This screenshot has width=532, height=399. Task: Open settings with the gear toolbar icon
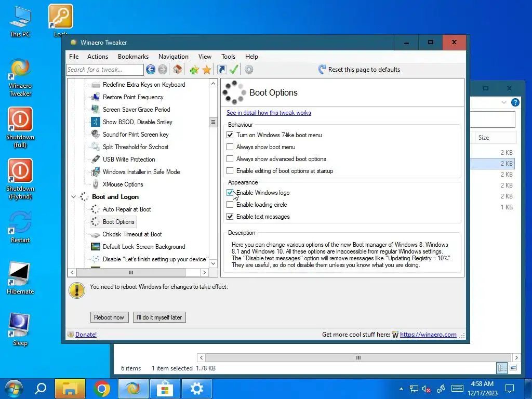point(249,70)
